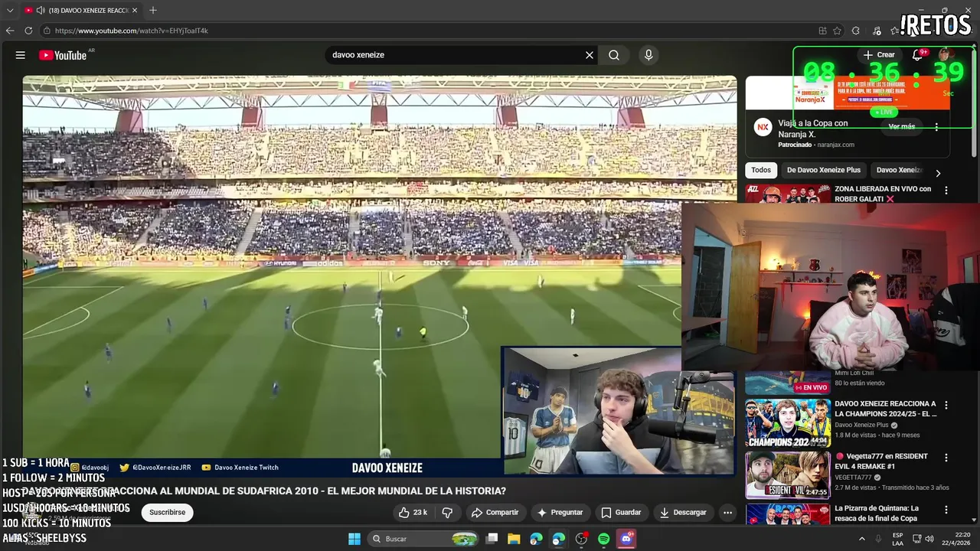
Task: Switch to the DAVOO XENEIZE browser tab
Action: pos(81,10)
